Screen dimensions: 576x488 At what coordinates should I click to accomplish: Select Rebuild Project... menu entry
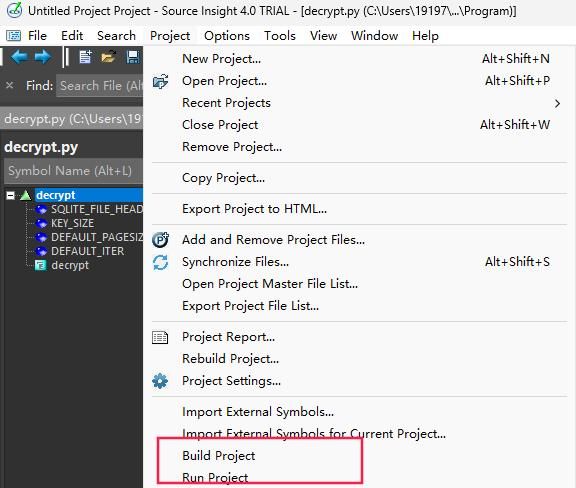point(359,359)
